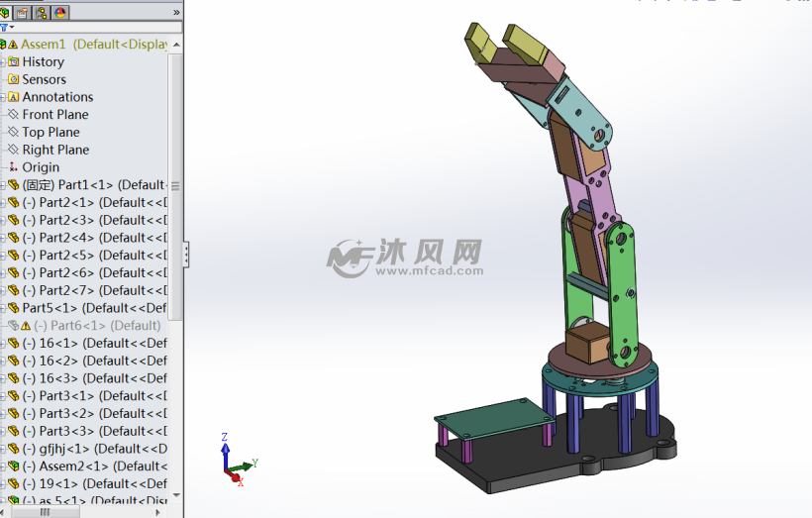Screen dimensions: 812x518
Task: Click the tree panel scroll up arrow
Action: coord(175,44)
